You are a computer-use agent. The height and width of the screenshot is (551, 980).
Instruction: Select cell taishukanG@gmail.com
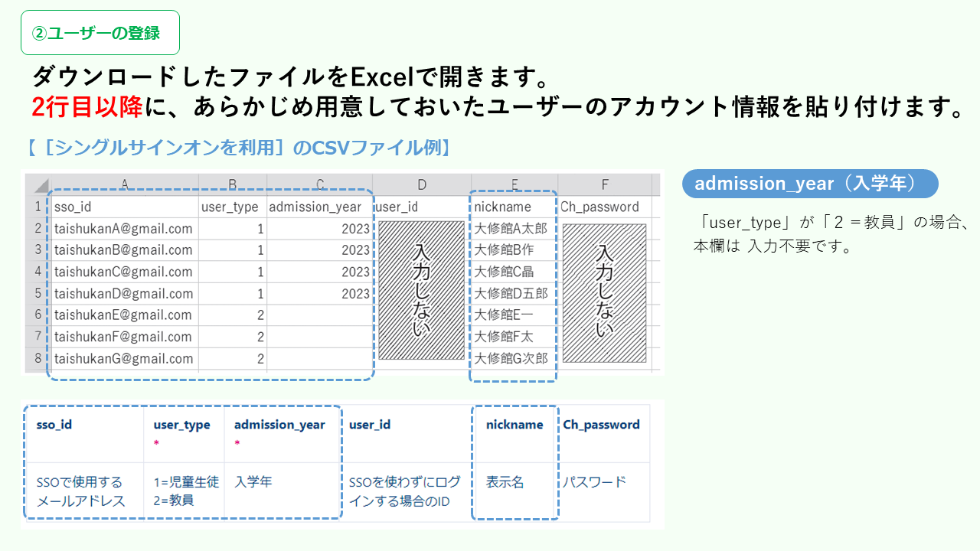(x=125, y=358)
